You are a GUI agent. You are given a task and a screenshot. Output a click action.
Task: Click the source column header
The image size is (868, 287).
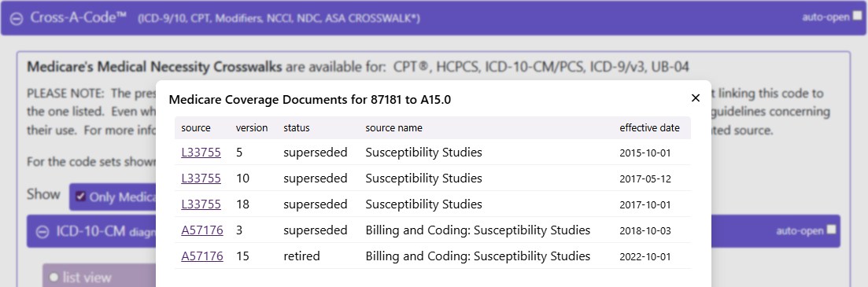click(196, 127)
